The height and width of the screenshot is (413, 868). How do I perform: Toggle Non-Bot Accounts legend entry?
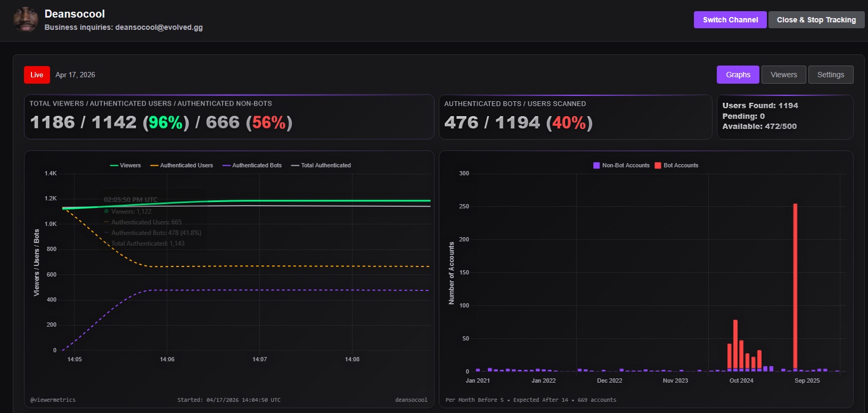(x=621, y=165)
